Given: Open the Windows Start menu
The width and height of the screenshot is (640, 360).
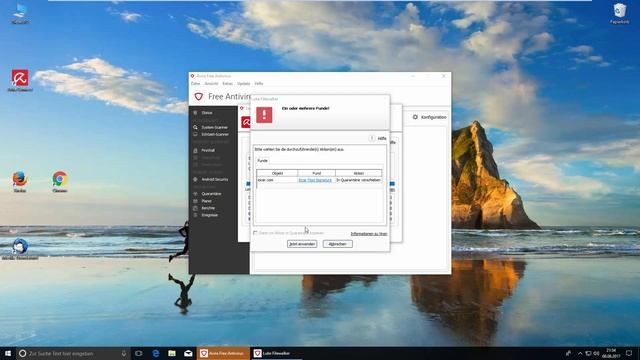Looking at the screenshot, I should pos(8,353).
